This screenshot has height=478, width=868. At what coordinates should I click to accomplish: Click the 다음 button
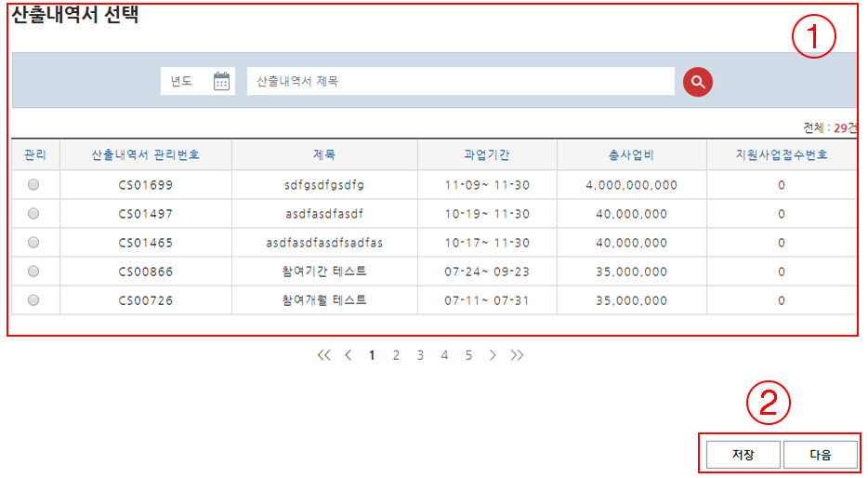click(820, 455)
